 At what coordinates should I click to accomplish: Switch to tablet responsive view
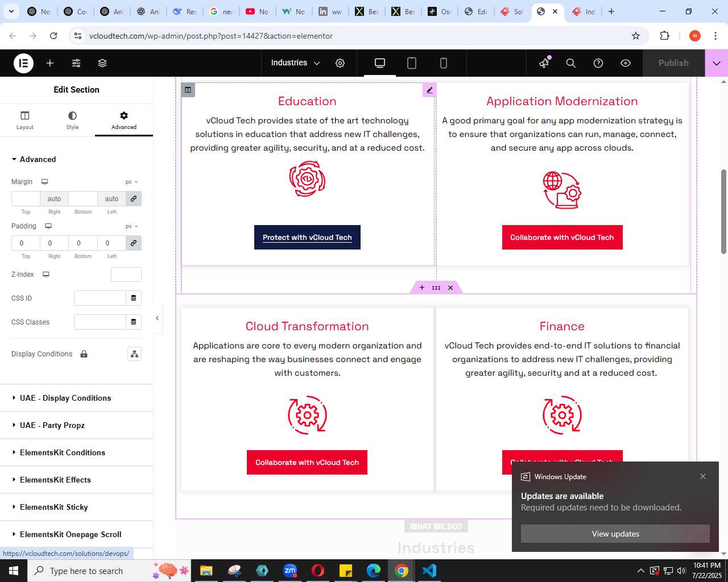(412, 63)
